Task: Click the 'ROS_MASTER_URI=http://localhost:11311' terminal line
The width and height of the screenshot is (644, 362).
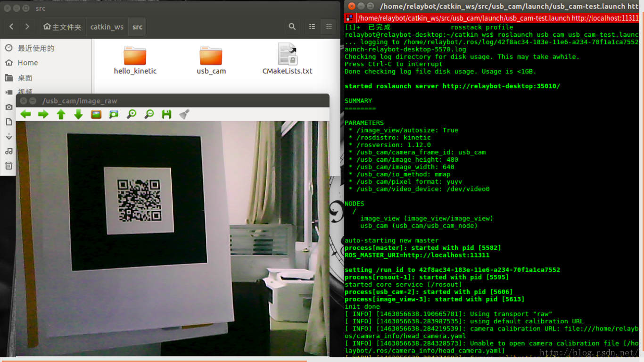Action: point(417,255)
